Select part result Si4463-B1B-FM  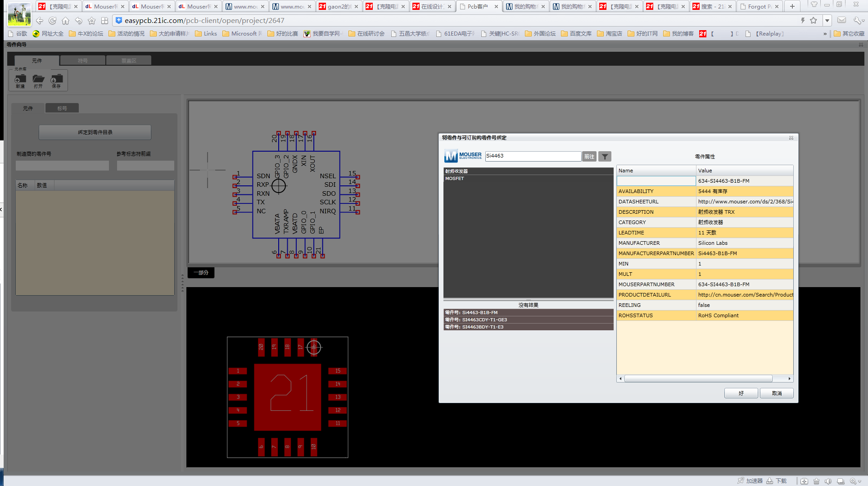pyautogui.click(x=528, y=312)
